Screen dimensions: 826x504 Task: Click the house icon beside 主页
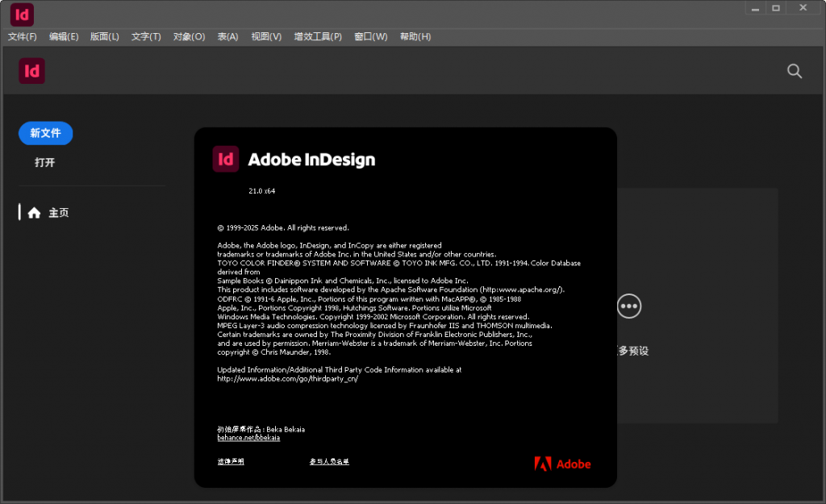pos(34,213)
